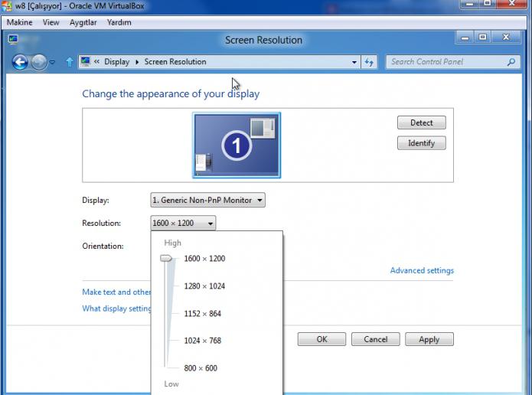This screenshot has width=532, height=395.
Task: Click the Apply button
Action: 429,339
